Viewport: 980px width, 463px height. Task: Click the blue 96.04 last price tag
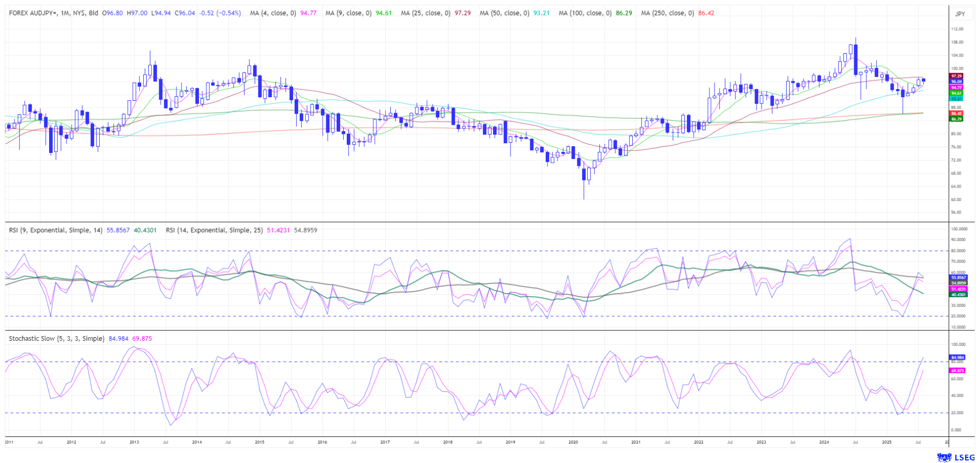pyautogui.click(x=956, y=81)
